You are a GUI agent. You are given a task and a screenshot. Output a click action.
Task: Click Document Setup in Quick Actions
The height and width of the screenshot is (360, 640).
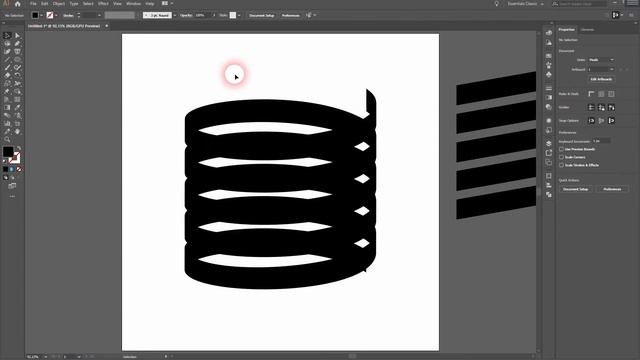point(576,189)
